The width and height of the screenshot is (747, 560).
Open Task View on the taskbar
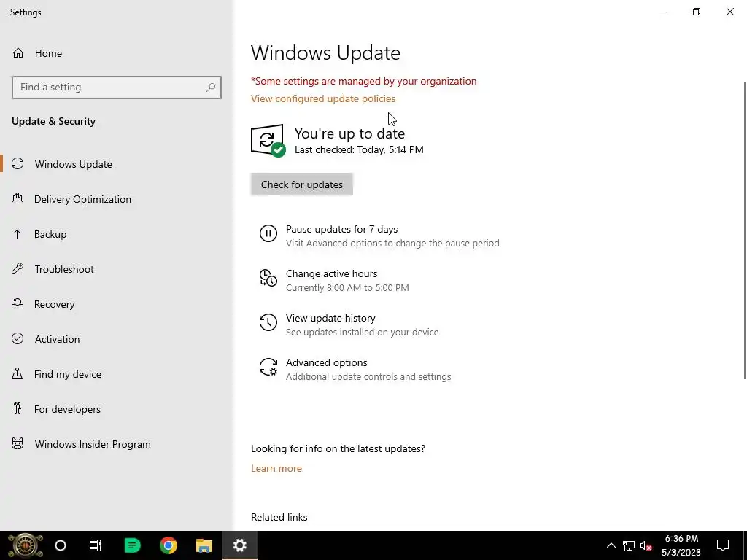point(96,545)
